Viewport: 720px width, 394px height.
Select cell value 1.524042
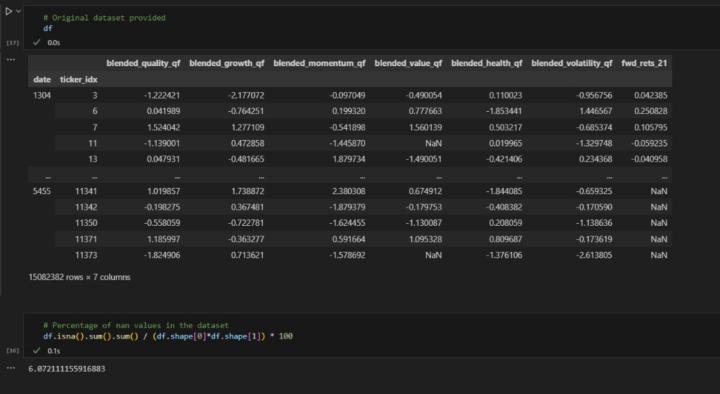[163, 127]
